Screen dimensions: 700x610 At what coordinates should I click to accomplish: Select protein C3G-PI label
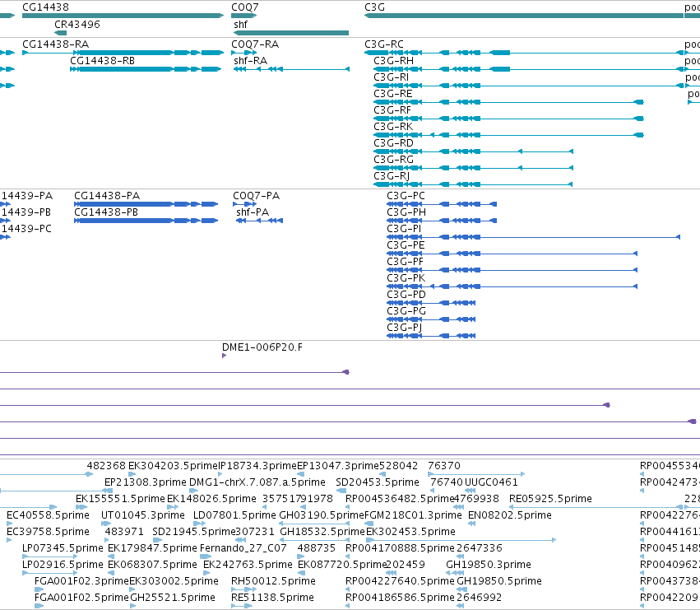(404, 229)
